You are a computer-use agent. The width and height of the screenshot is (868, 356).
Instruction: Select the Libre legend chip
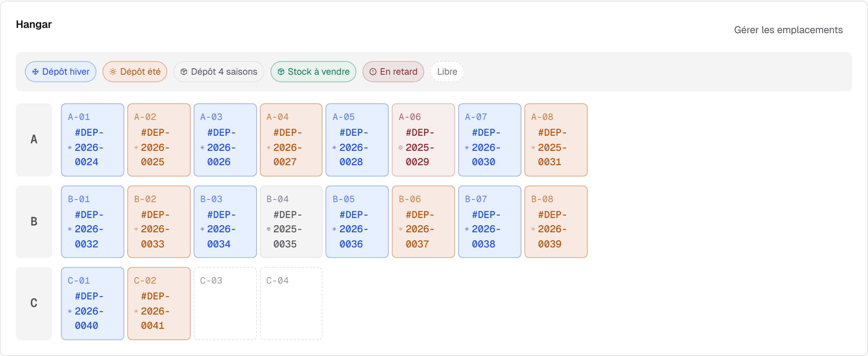[x=447, y=72]
